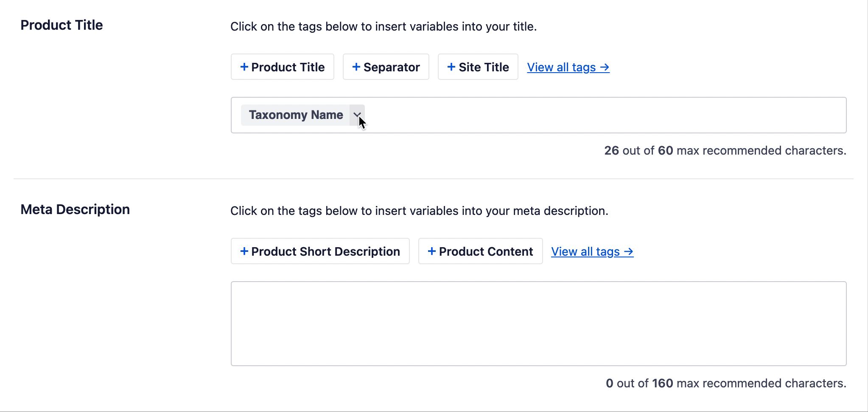Click the Product Title section heading
The image size is (868, 412).
coord(62,25)
